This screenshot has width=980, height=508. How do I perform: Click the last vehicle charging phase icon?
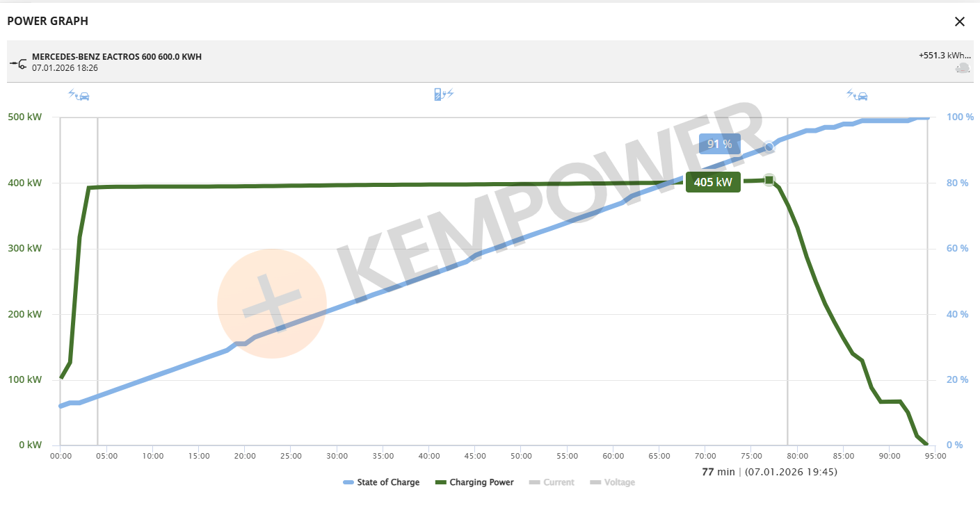[857, 95]
